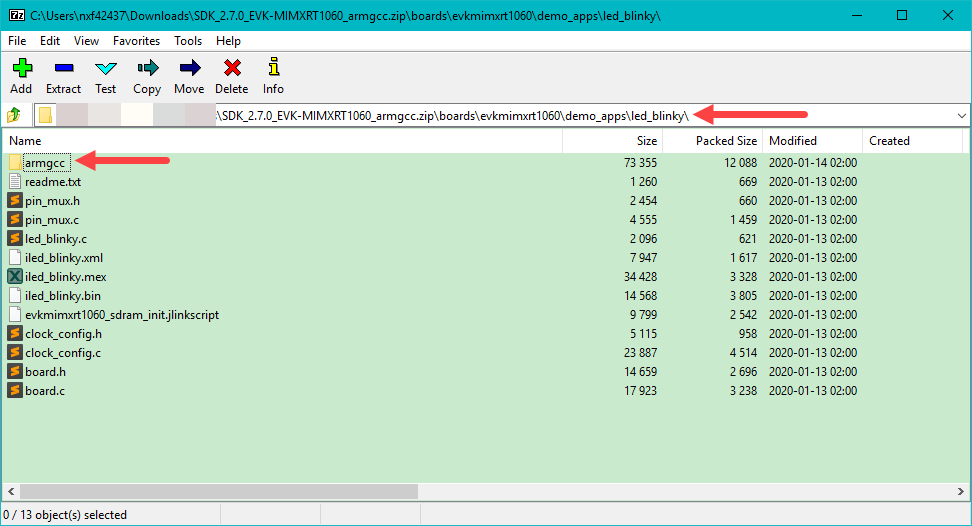Click the red Delete X icon

click(x=232, y=68)
